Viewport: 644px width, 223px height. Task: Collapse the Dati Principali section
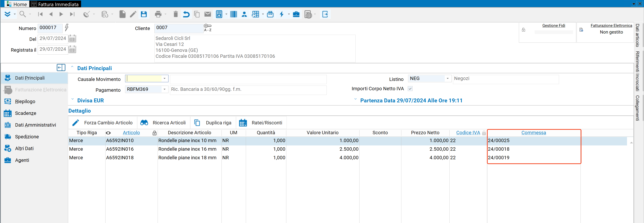[72, 67]
